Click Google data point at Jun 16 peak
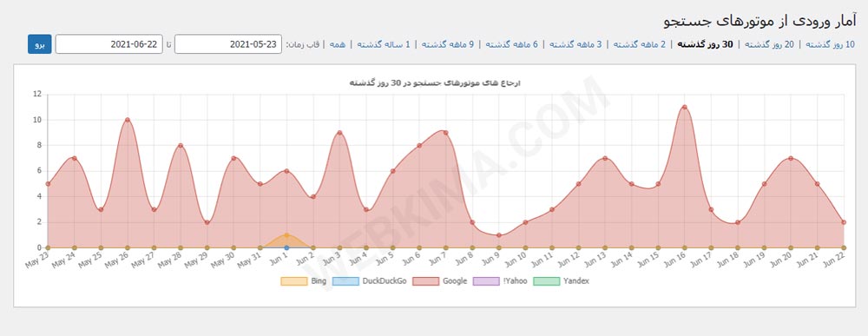Image resolution: width=868 pixels, height=336 pixels. click(x=685, y=107)
